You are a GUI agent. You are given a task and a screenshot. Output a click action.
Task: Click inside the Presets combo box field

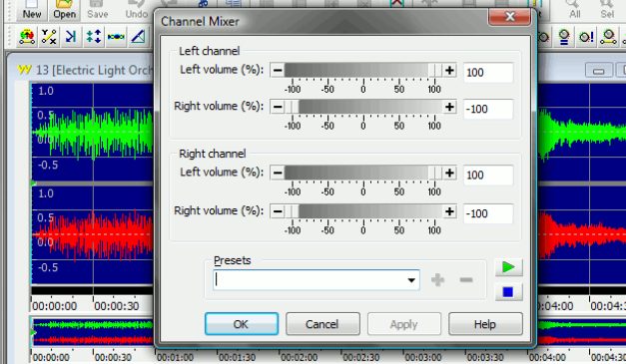(316, 280)
